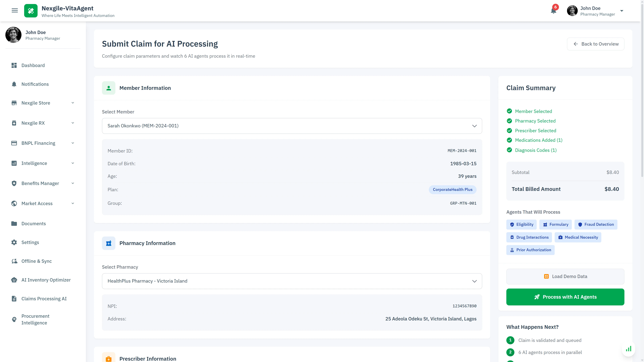This screenshot has height=362, width=644.
Task: Click the Member Selected checkmark
Action: (x=510, y=111)
